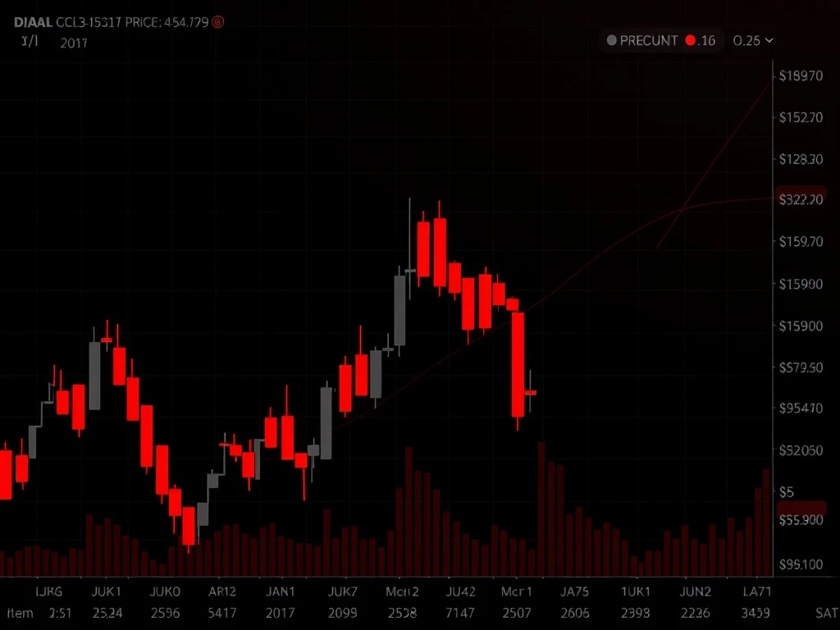Click the 1UK1 date axis label
Viewport: 840px width, 630px height.
[x=636, y=592]
